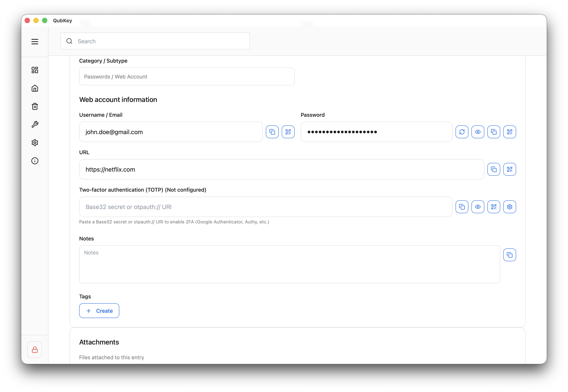Click the TOTP Base32 secret field
Viewport: 568px width, 392px height.
click(x=265, y=207)
